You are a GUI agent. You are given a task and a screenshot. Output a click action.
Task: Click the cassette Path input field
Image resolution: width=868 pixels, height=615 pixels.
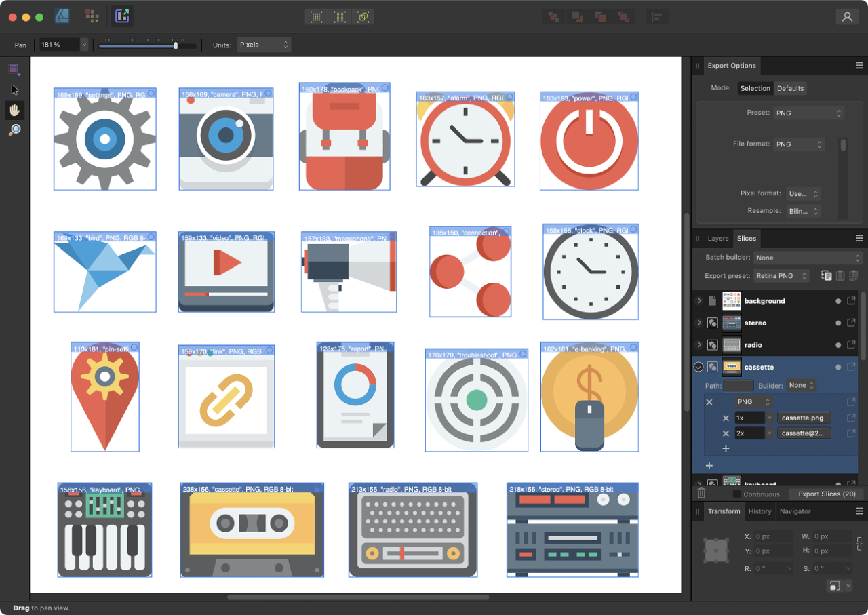pyautogui.click(x=738, y=385)
